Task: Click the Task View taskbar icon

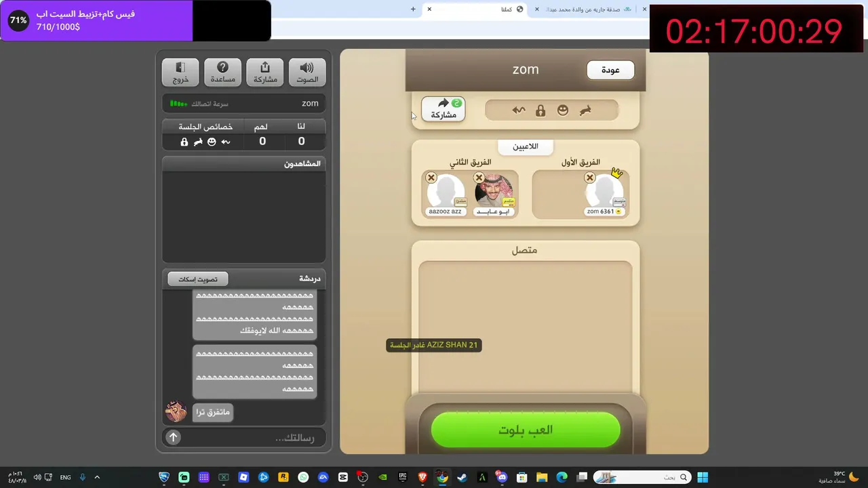Action: (582, 477)
